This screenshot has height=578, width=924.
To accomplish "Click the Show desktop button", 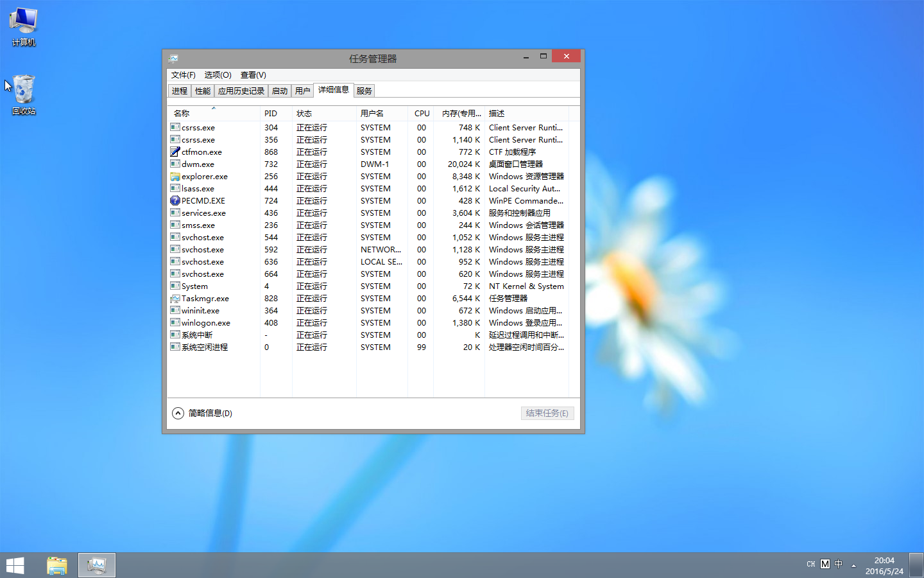I will pyautogui.click(x=916, y=565).
